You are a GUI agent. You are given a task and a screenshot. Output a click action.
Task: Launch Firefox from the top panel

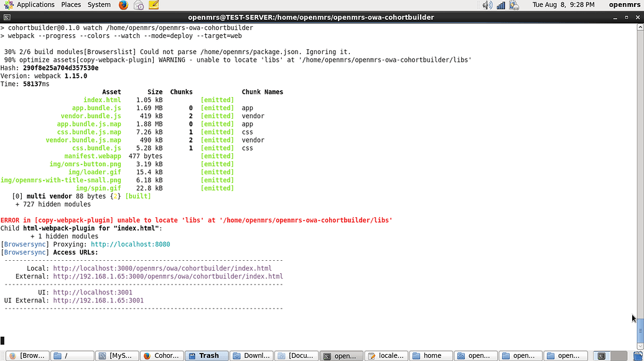pos(123,5)
